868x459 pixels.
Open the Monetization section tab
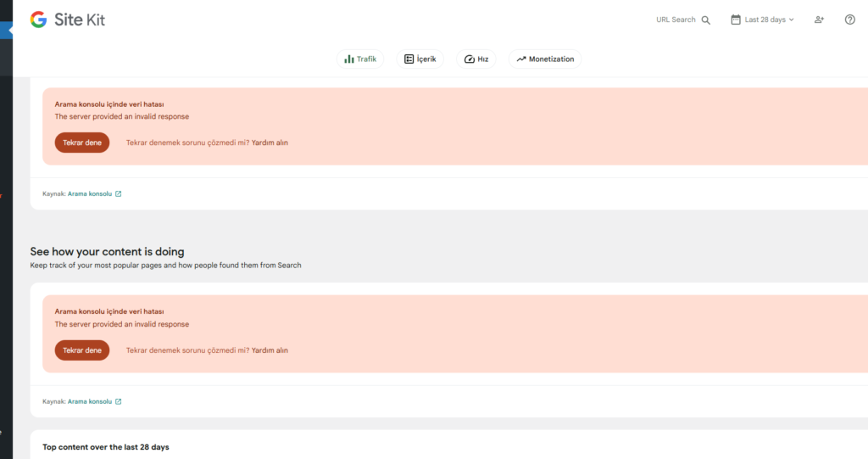tap(545, 59)
